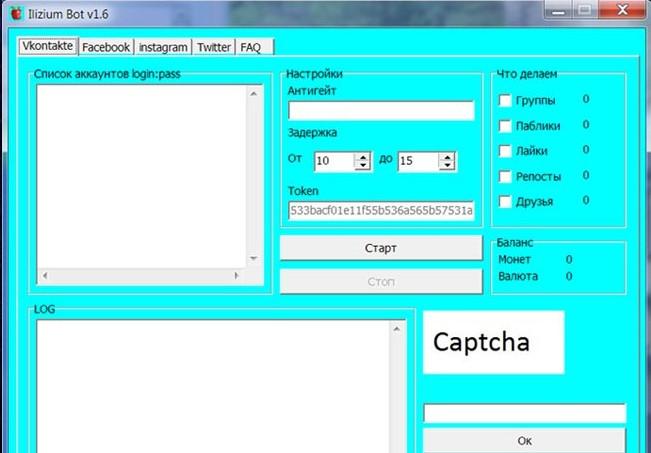
Task: Select the Twitter tab
Action: tap(214, 47)
